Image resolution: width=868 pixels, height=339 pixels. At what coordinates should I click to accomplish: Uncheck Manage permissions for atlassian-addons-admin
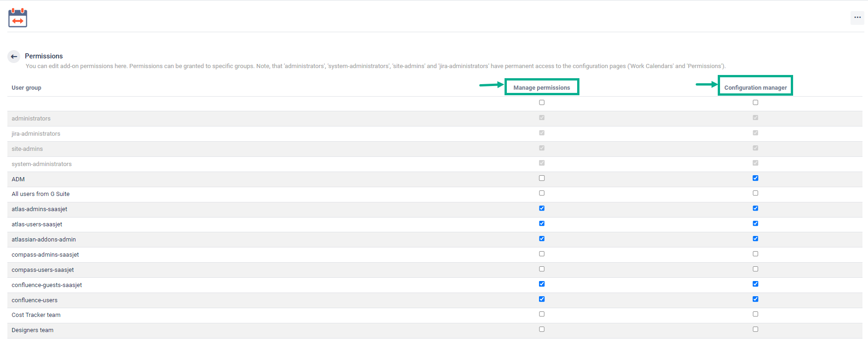(x=542, y=239)
